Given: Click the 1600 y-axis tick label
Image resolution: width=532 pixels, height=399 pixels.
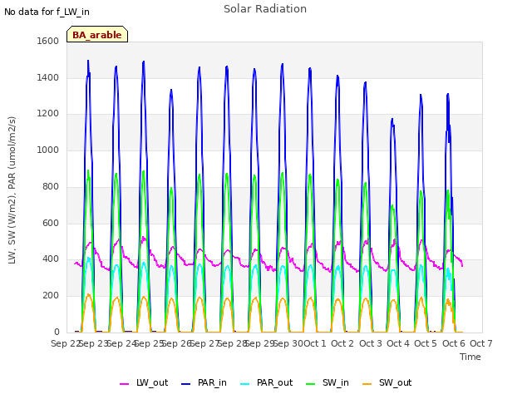Looking at the screenshot, I should pos(48,41).
